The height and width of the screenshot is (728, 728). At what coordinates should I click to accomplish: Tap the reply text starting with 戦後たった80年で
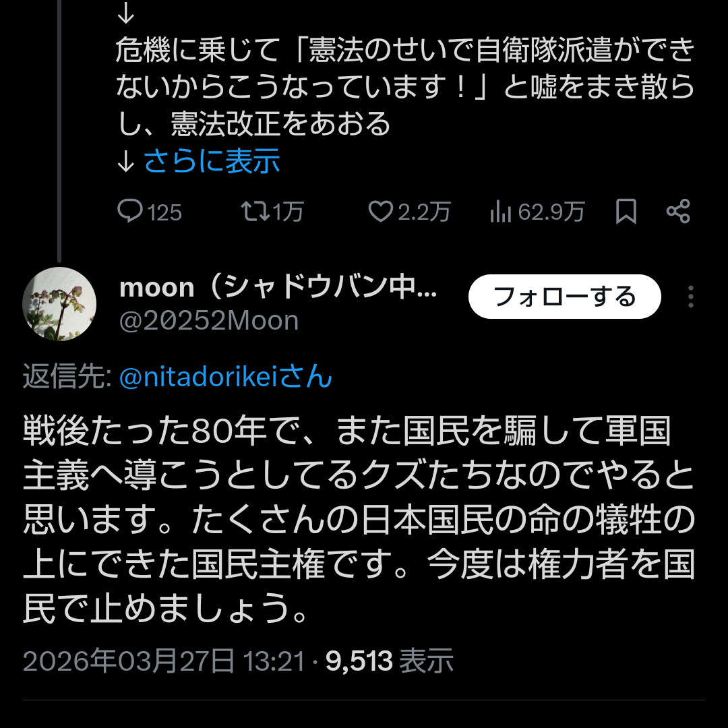[359, 520]
